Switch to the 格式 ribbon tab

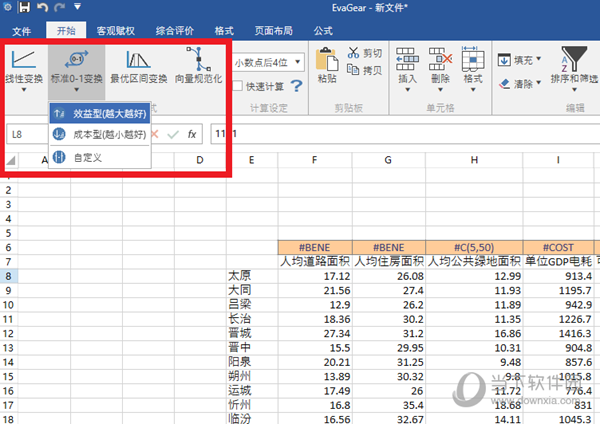[x=224, y=31]
